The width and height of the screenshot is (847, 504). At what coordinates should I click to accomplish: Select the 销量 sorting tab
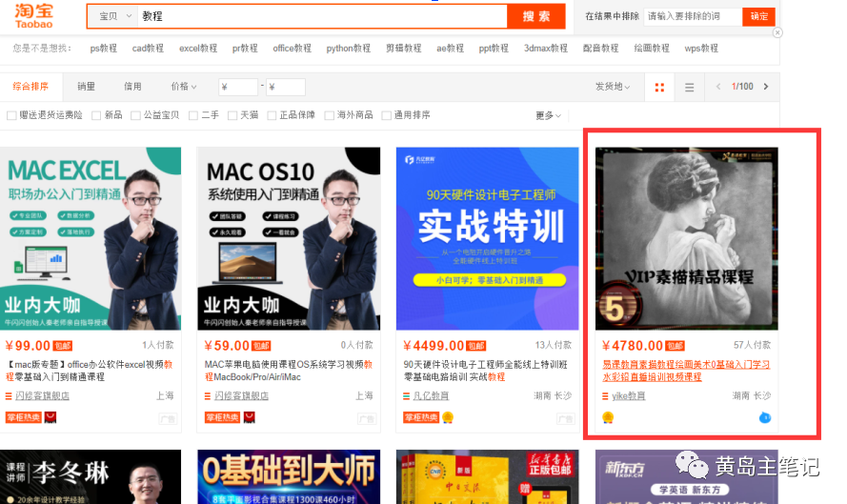point(87,87)
